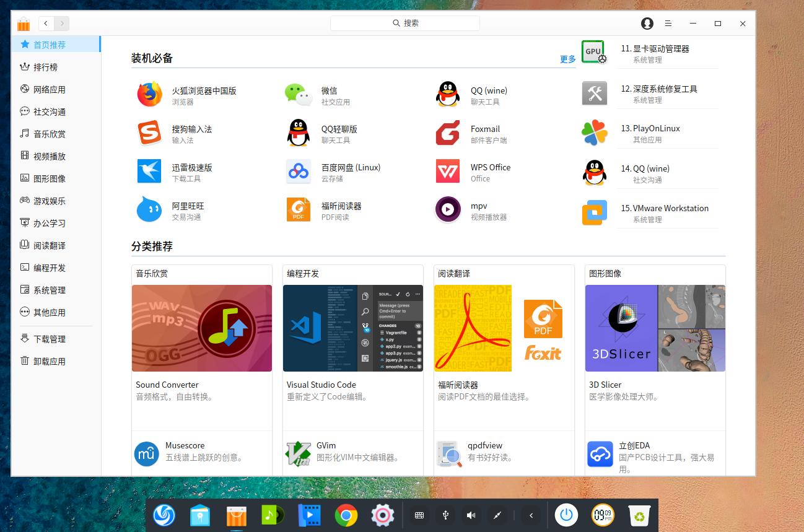
Task: Click the mpv video player icon
Action: 447,209
